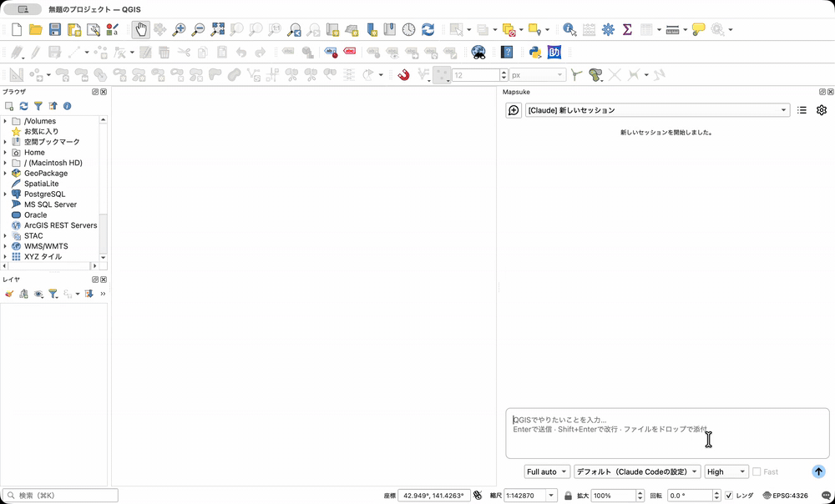Image resolution: width=835 pixels, height=504 pixels.
Task: Open a project using the yellow folder icon
Action: tap(36, 29)
